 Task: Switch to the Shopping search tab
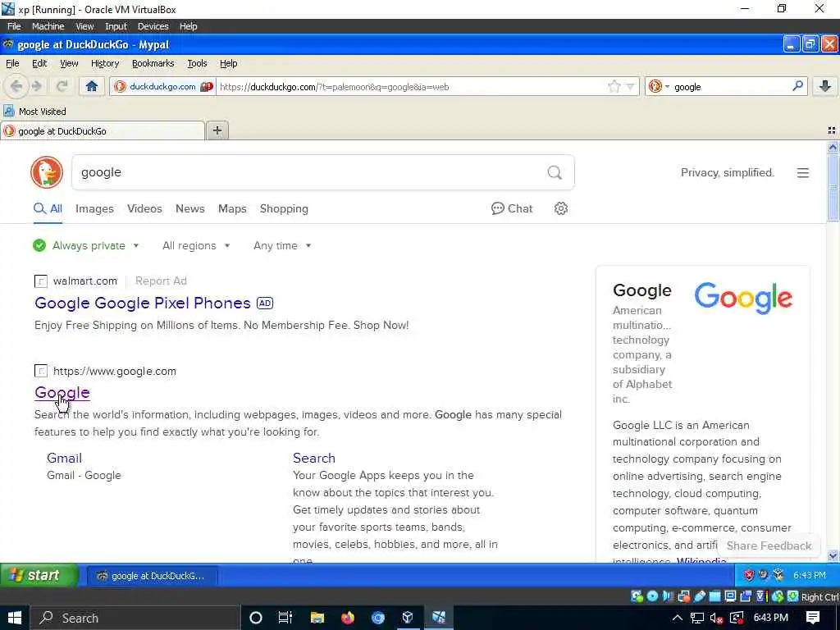point(284,208)
